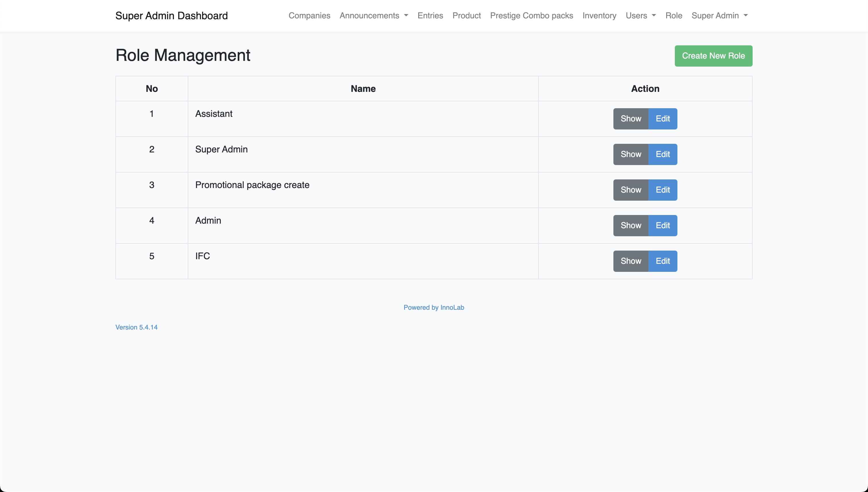Open the Entries nav link

click(x=430, y=16)
